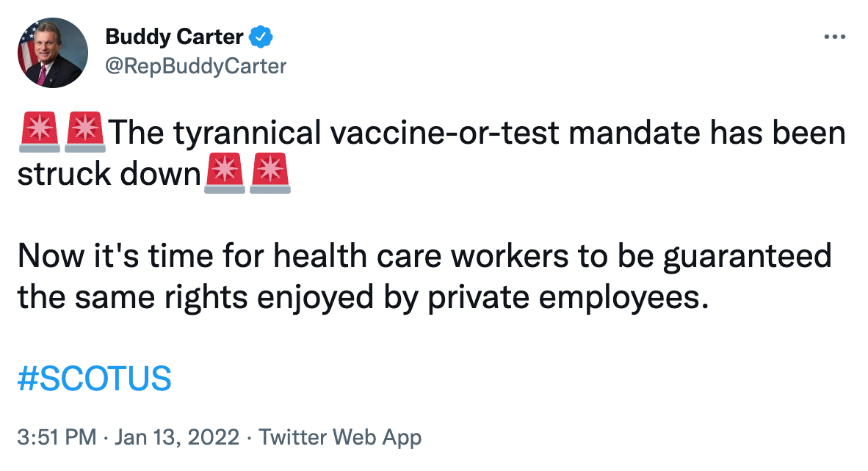The image size is (868, 471).
Task: Click the Buddy Carter display name
Action: pos(174,34)
